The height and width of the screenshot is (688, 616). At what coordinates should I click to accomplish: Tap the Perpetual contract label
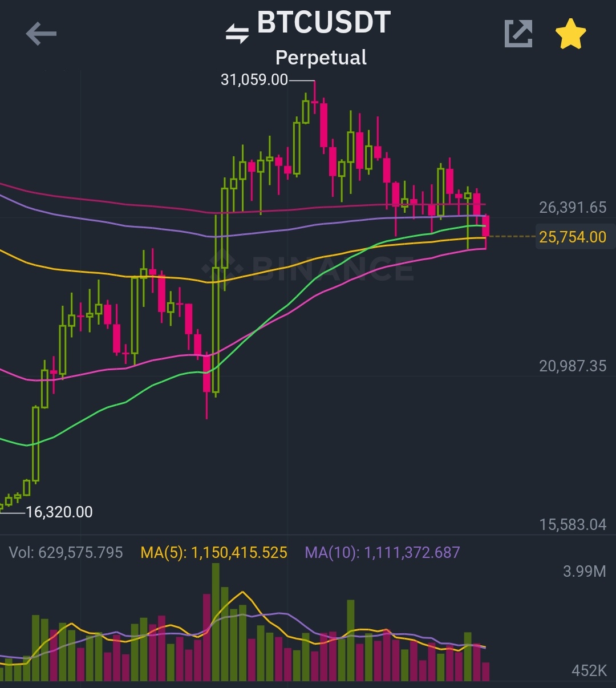tap(321, 58)
